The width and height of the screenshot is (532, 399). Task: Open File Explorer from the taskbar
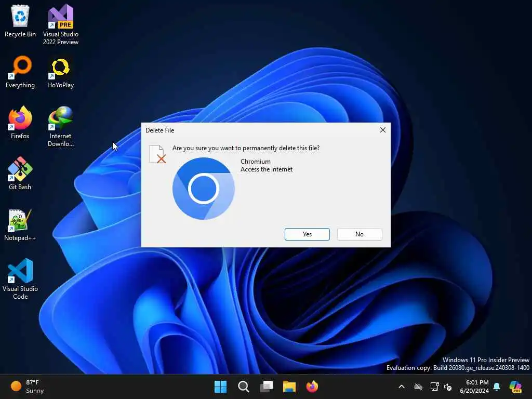tap(289, 387)
